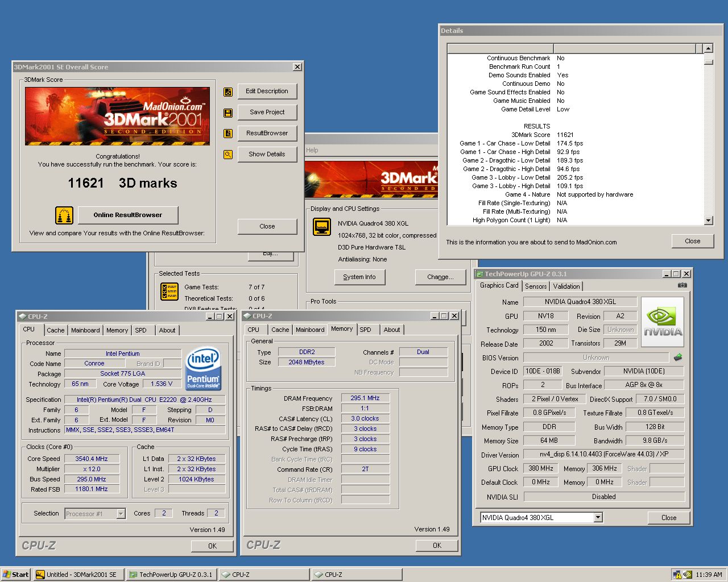728x582 pixels.
Task: Switch to the Untitled - 3DMark2001 SE taskbar item
Action: [78, 575]
